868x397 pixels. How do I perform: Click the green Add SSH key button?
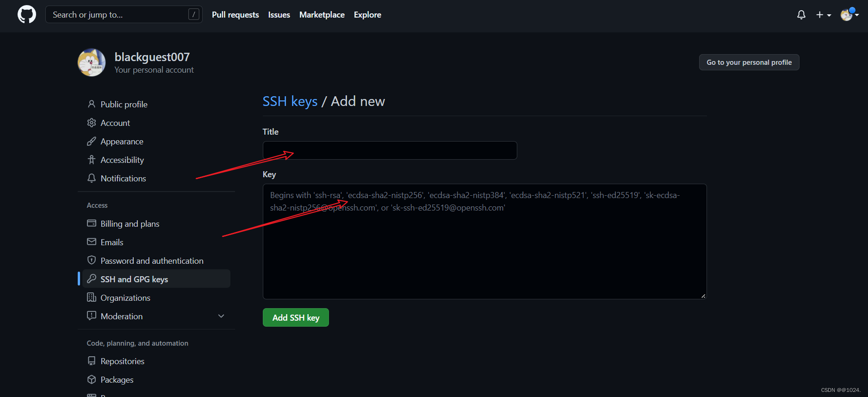click(296, 317)
